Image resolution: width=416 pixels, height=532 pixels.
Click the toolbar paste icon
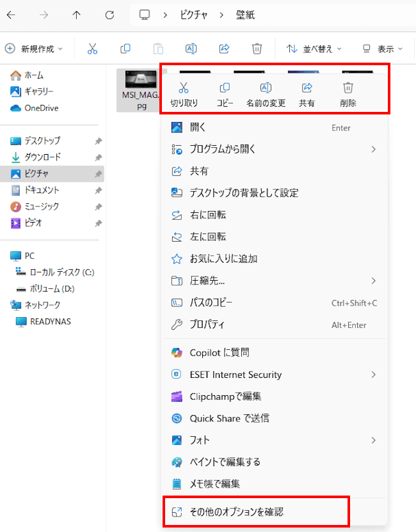[x=158, y=49]
